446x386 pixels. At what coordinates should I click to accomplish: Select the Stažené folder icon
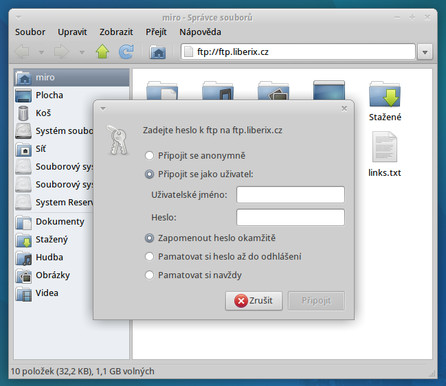point(385,94)
